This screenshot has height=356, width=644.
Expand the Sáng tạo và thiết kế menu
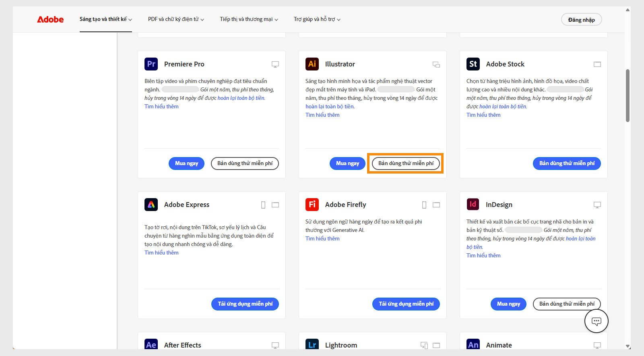pos(105,19)
